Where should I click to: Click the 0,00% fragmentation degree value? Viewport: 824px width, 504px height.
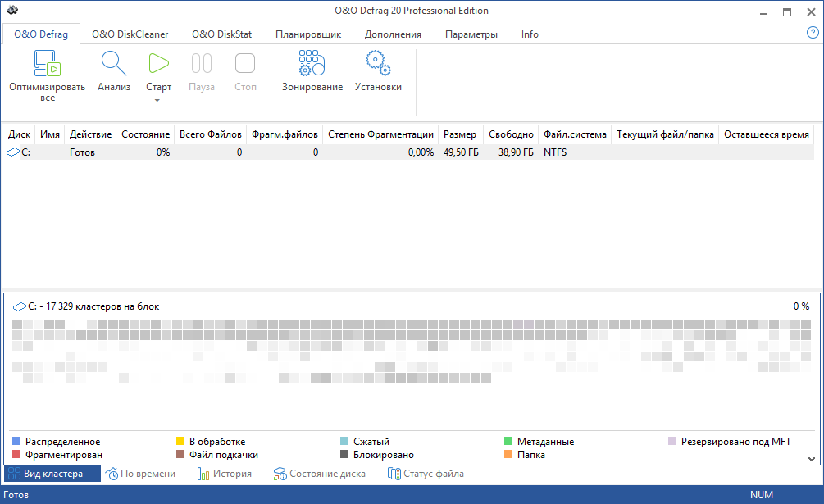pos(421,152)
